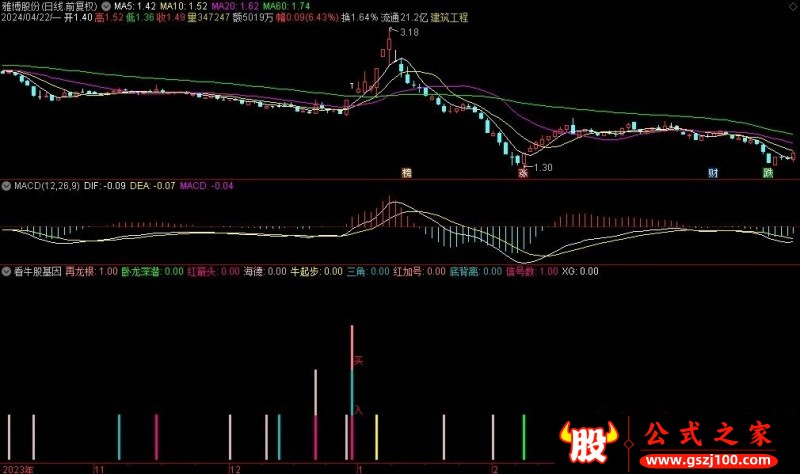Click the 看牛股基因 indicator name
Image resolution: width=800 pixels, height=474 pixels.
37,271
